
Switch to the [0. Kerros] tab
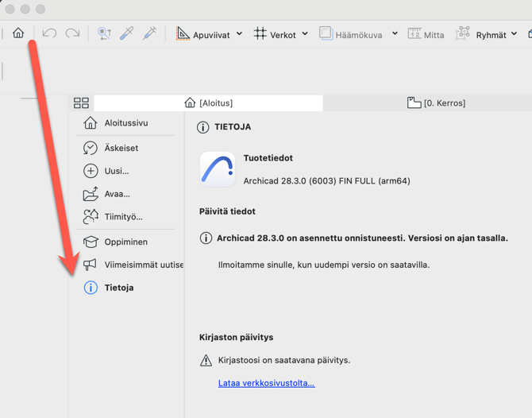[x=436, y=103]
